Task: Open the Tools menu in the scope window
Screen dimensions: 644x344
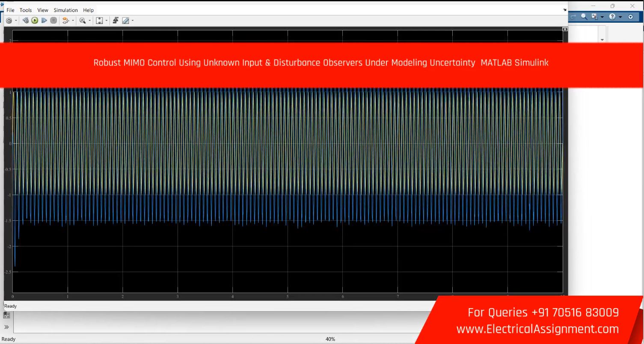Action: 26,10
